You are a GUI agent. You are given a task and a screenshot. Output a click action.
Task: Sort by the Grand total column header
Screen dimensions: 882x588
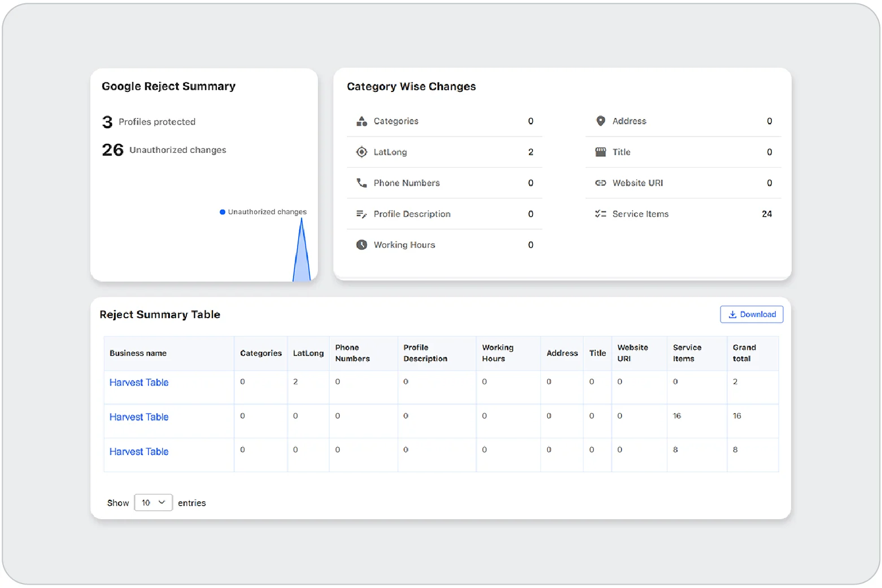pyautogui.click(x=744, y=353)
